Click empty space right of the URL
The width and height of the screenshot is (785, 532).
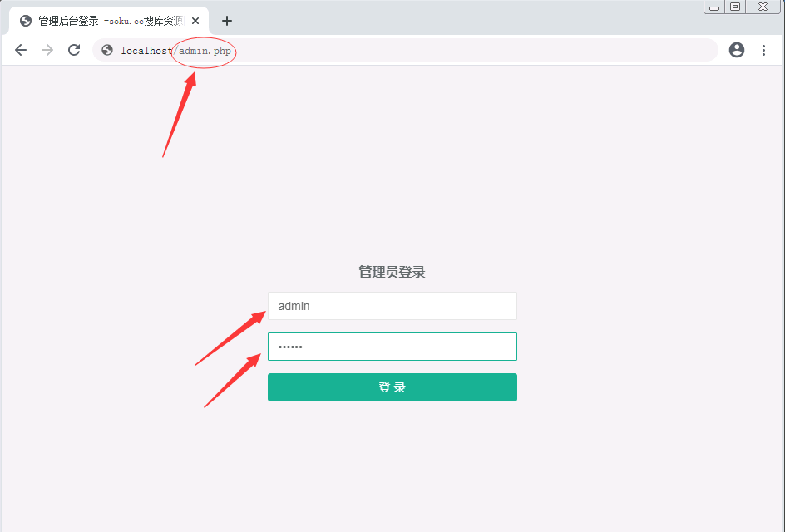click(x=474, y=50)
